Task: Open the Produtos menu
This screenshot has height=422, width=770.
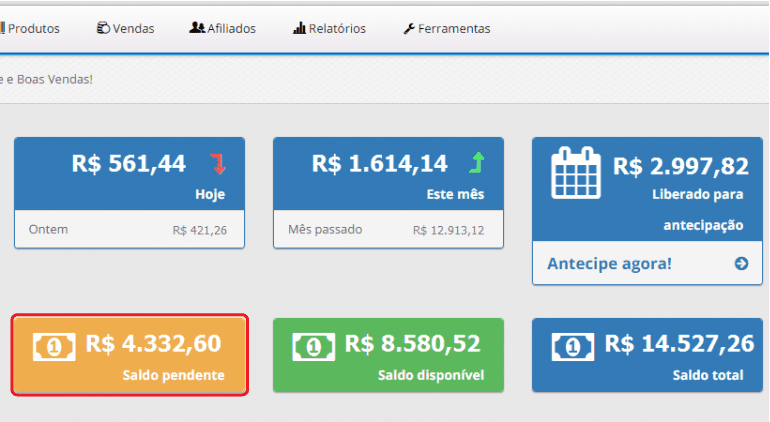Action: point(30,28)
